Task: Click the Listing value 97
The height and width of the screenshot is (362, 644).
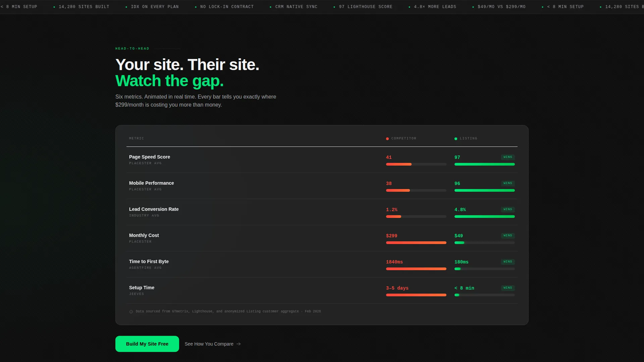Action: point(457,157)
